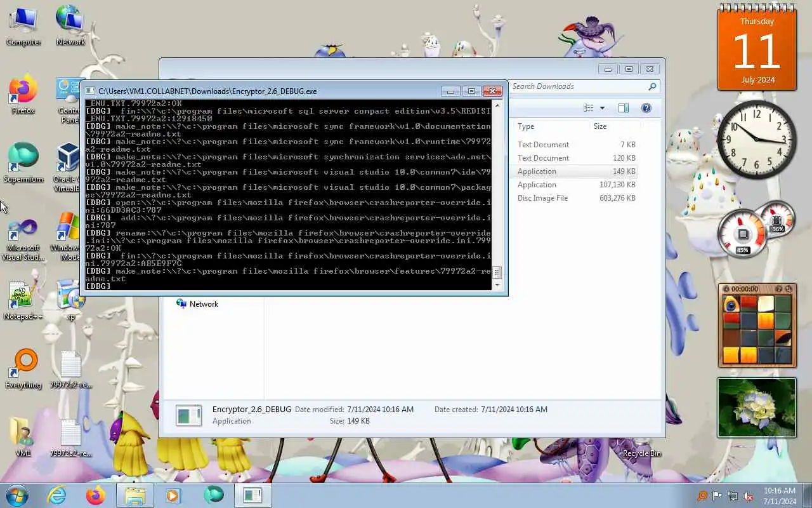Launch Firefox from the desktop shortcut

[x=23, y=95]
